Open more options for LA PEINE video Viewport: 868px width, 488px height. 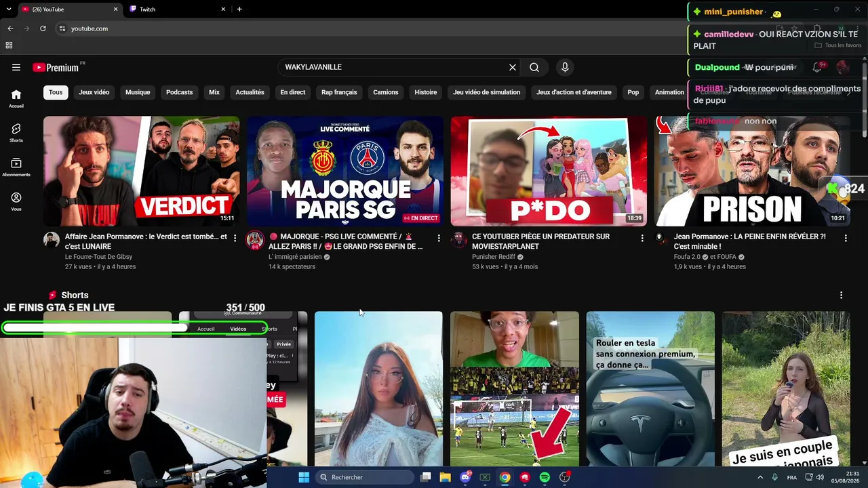tap(846, 239)
